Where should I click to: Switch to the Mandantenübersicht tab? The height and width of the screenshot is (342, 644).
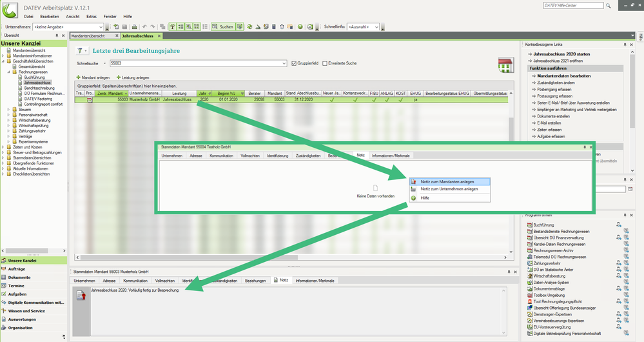90,36
